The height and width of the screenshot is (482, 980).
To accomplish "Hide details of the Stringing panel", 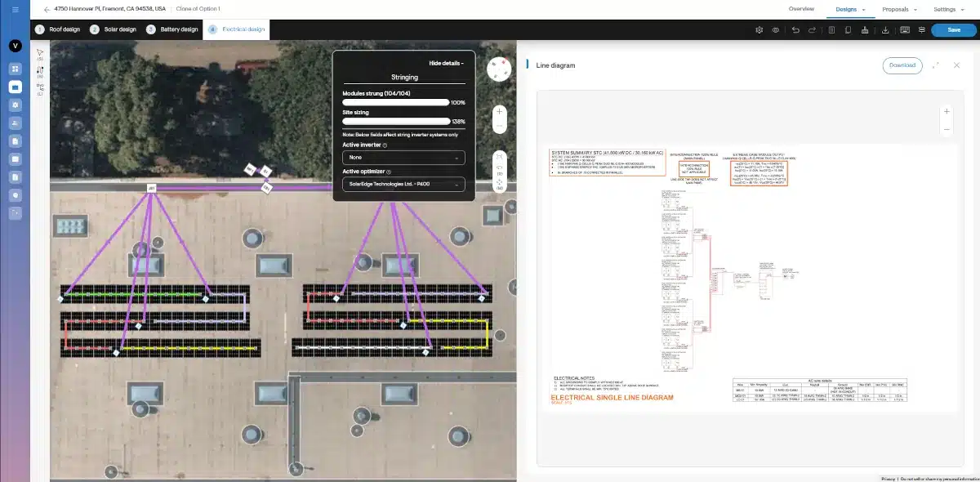I will pos(446,63).
